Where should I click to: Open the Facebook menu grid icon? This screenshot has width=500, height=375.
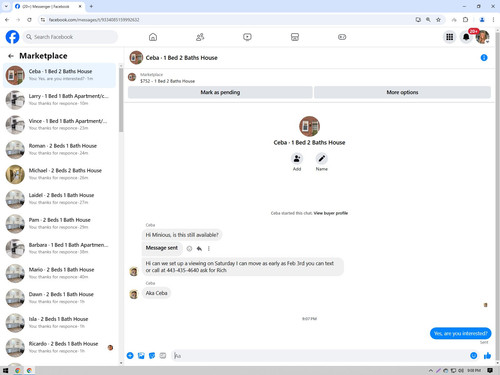click(x=450, y=37)
